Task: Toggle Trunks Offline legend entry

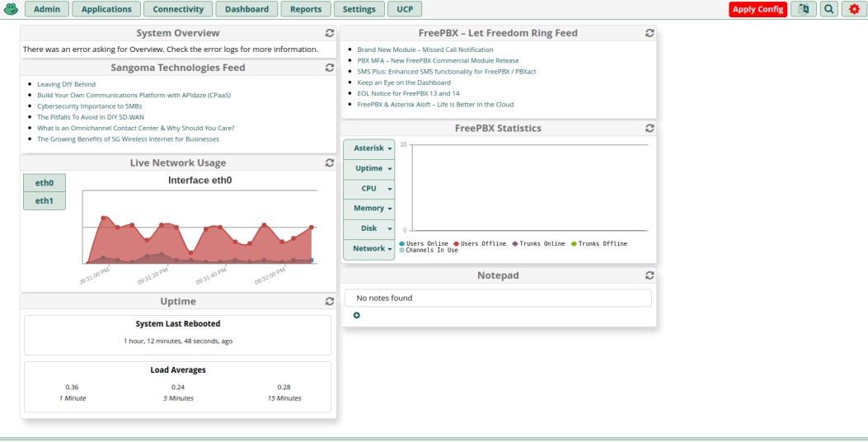Action: 602,244
